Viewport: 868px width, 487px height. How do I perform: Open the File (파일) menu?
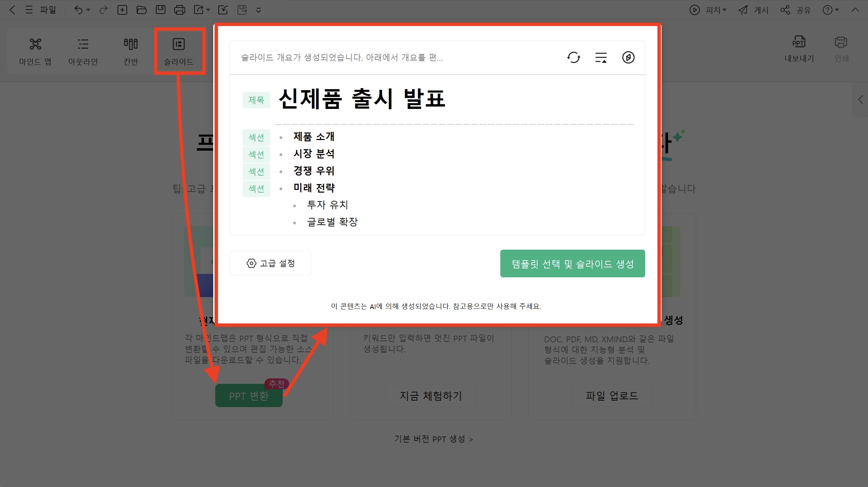tap(48, 10)
